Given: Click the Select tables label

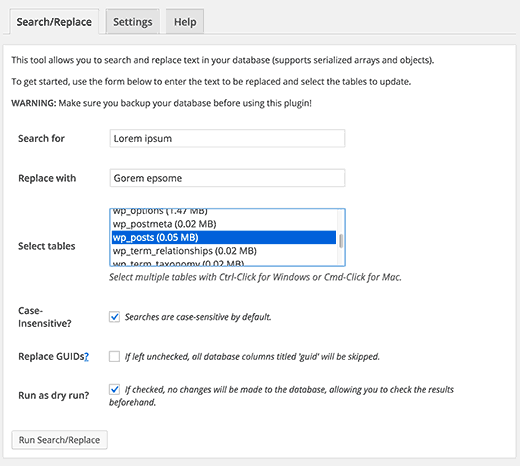Looking at the screenshot, I should pyautogui.click(x=47, y=246).
